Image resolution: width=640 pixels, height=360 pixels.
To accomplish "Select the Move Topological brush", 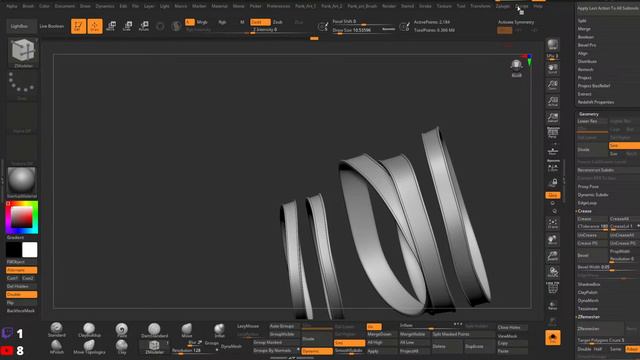I will click(x=89, y=347).
